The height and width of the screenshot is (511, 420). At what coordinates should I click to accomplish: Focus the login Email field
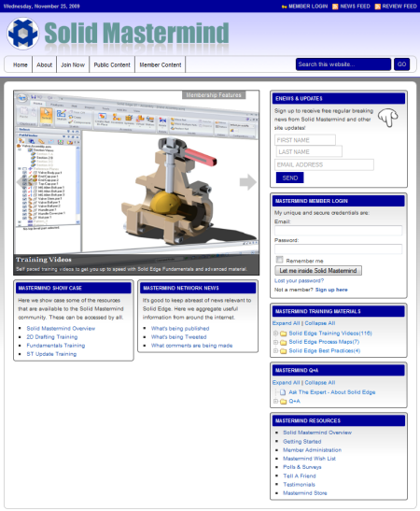pyautogui.click(x=338, y=231)
